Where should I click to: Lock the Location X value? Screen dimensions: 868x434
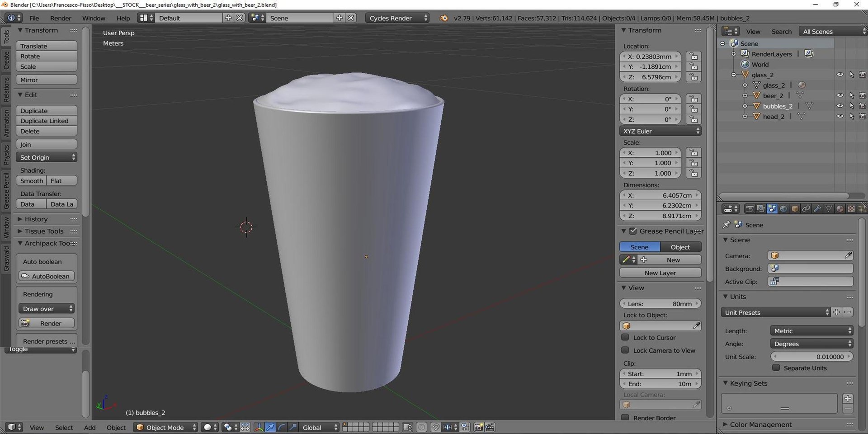coord(693,57)
